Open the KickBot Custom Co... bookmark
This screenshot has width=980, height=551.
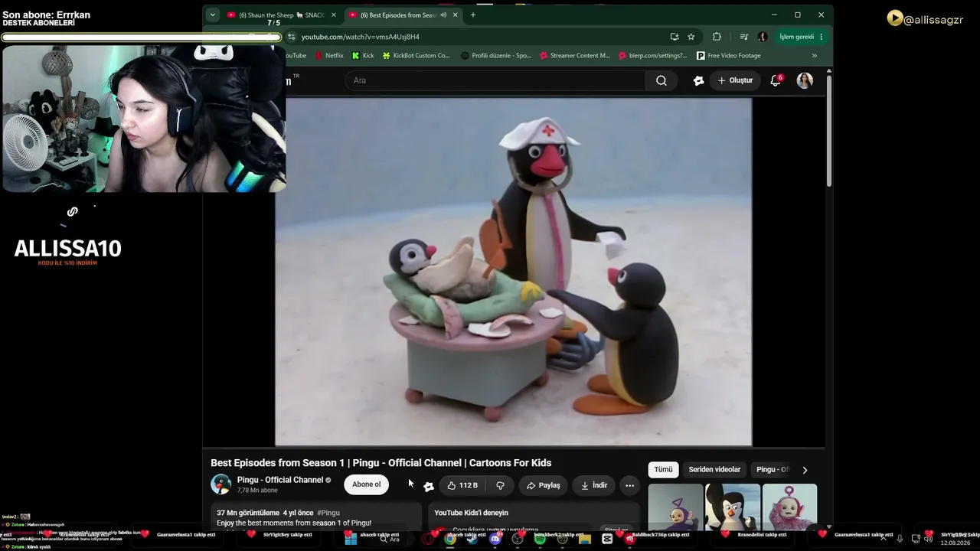pos(416,56)
